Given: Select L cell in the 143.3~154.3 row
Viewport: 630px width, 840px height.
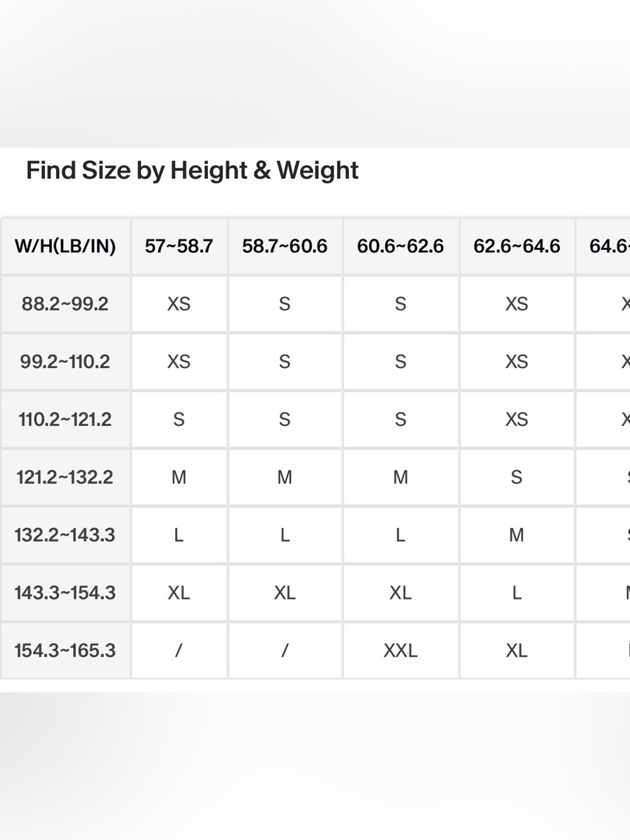Looking at the screenshot, I should [x=517, y=592].
